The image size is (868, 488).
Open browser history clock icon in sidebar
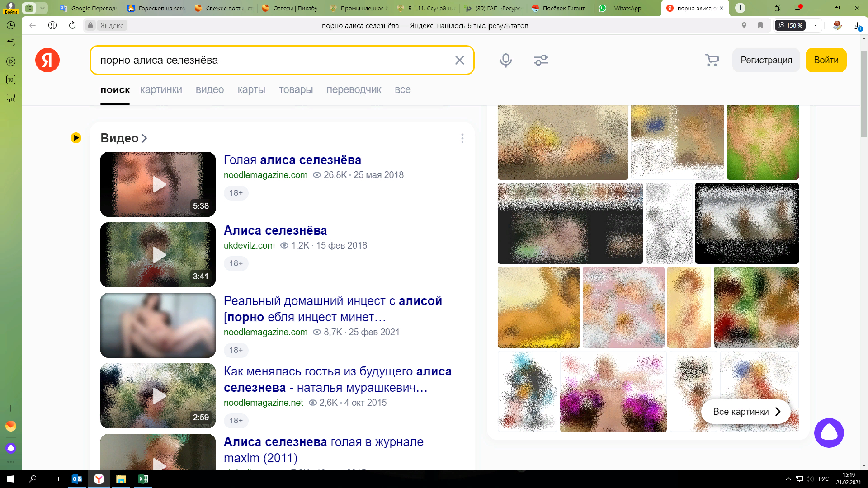pyautogui.click(x=11, y=25)
